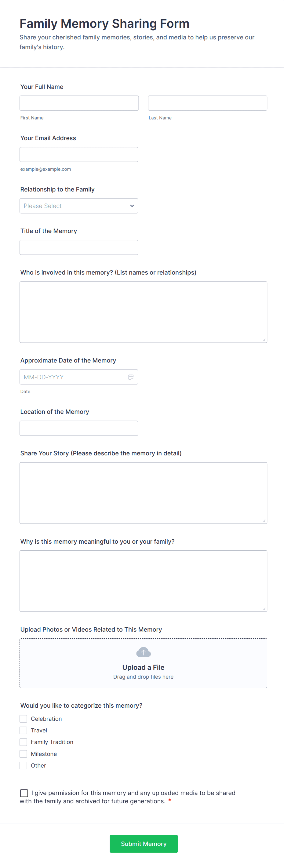Click the Email Address input box
This screenshot has width=284, height=868.
tap(78, 154)
